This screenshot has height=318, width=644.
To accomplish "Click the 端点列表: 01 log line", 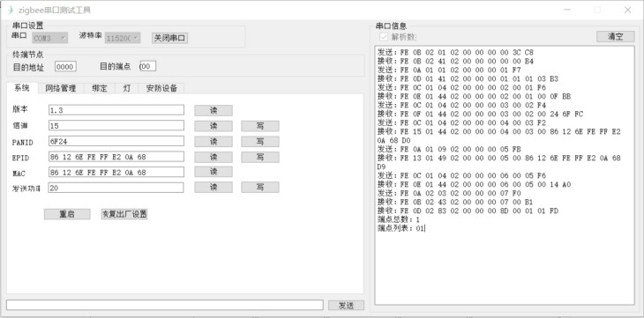I will pyautogui.click(x=401, y=228).
